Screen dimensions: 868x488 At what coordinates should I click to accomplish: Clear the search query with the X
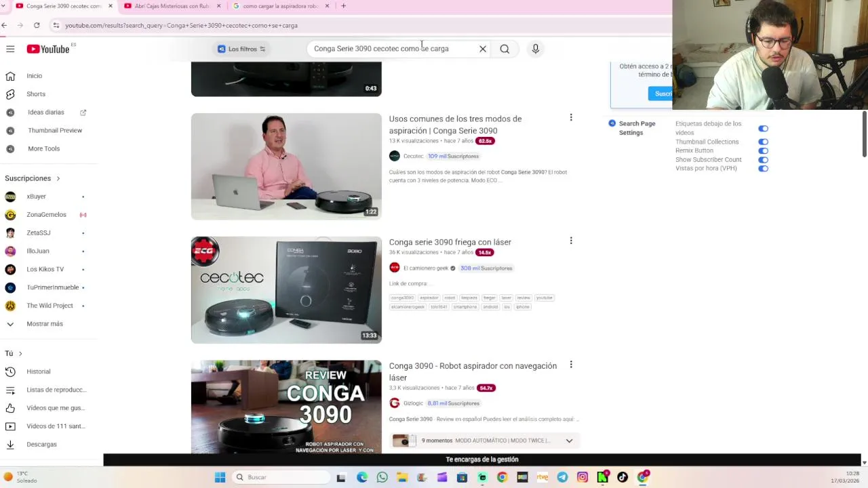[x=483, y=49]
